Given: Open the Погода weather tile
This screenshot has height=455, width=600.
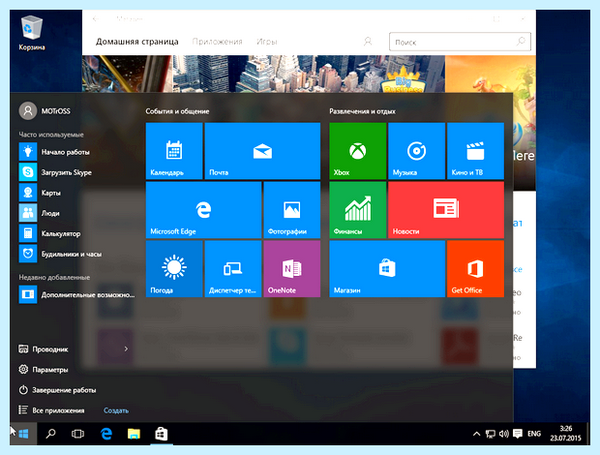Looking at the screenshot, I should [174, 269].
